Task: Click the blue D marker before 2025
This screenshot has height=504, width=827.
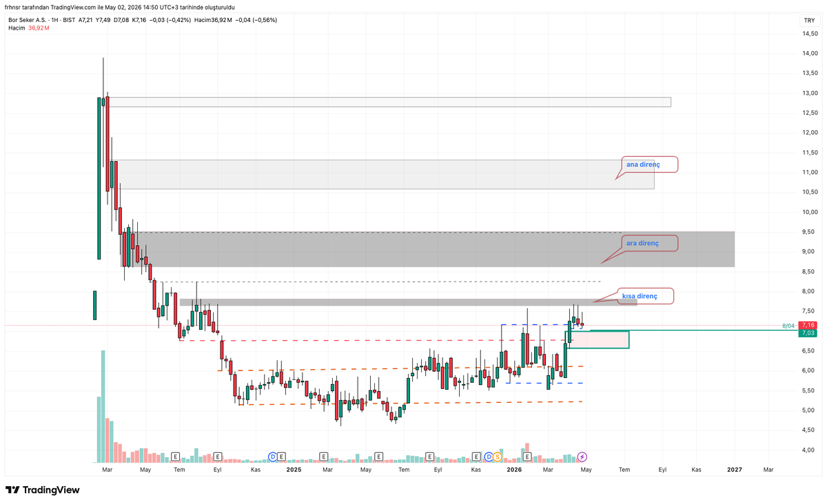Action: pyautogui.click(x=273, y=456)
